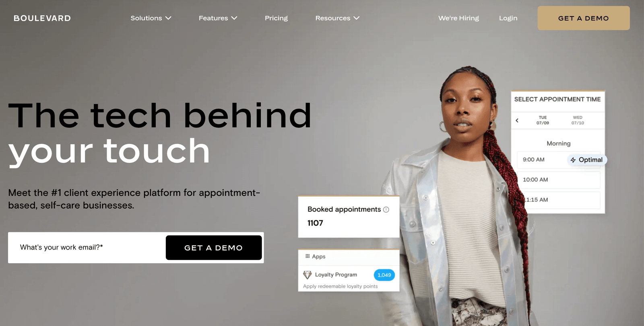Click the black GET A DEMO button
The image size is (644, 326).
pos(214,248)
